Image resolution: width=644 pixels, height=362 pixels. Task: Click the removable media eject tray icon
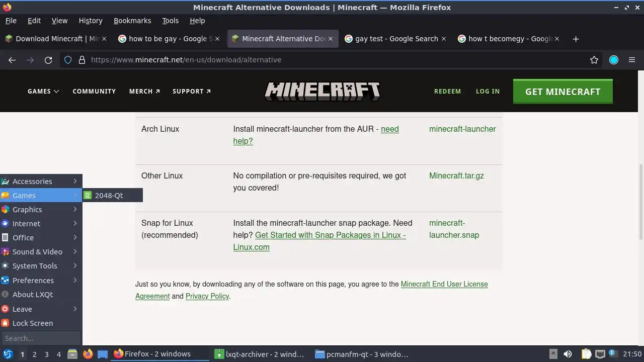(553, 354)
